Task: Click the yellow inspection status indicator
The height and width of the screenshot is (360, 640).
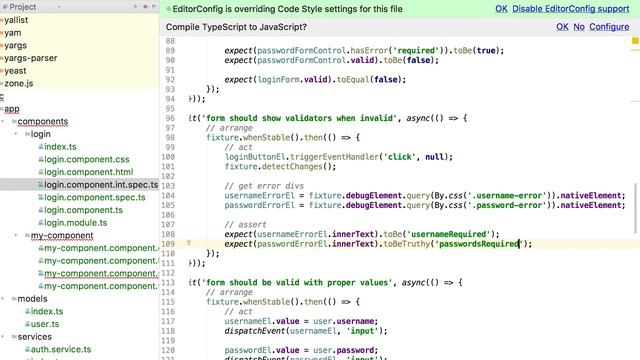Action: [x=635, y=40]
